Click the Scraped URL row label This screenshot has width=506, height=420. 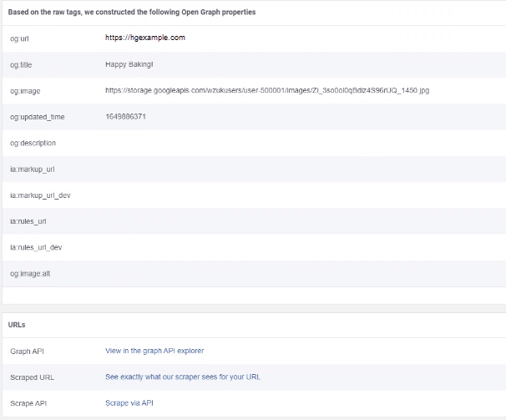coord(33,377)
